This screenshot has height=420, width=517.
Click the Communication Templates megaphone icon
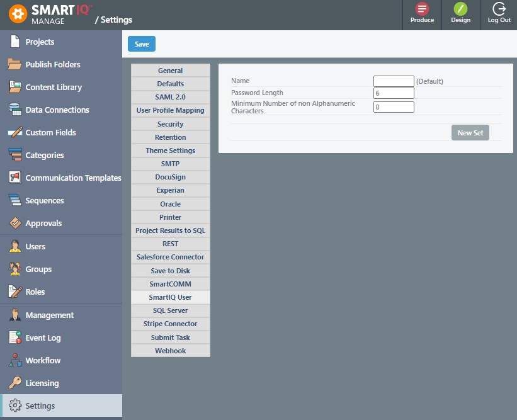pos(15,178)
